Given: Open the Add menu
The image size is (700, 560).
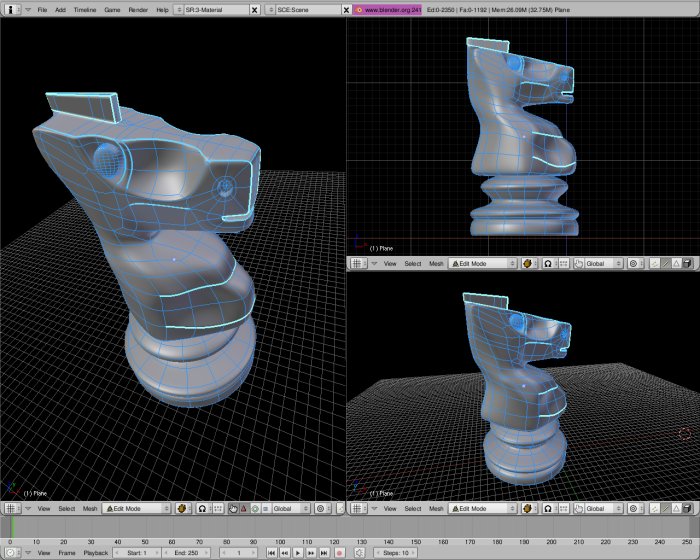Looking at the screenshot, I should 60,9.
